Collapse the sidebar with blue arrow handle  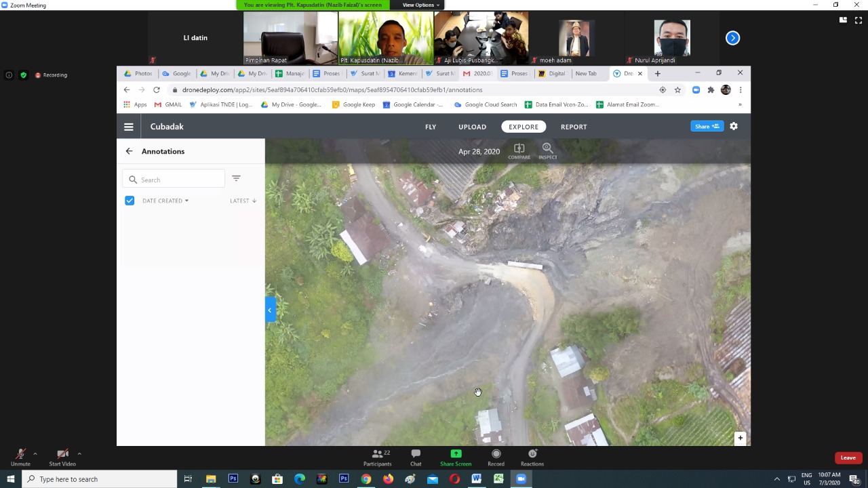point(270,310)
